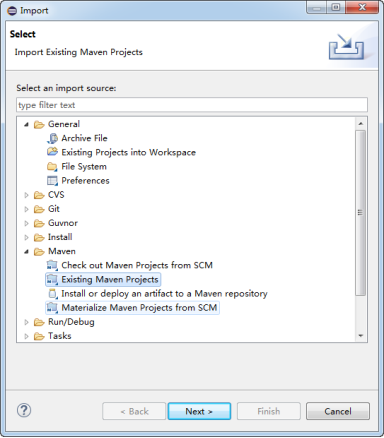The height and width of the screenshot is (438, 384).
Task: Select Check out Maven Projects from SCM icon
Action: click(x=52, y=265)
